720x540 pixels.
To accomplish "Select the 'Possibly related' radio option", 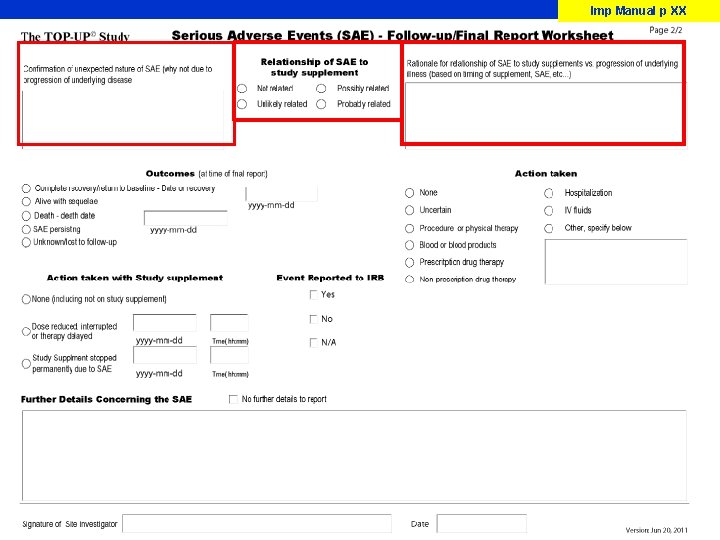I will (x=321, y=88).
